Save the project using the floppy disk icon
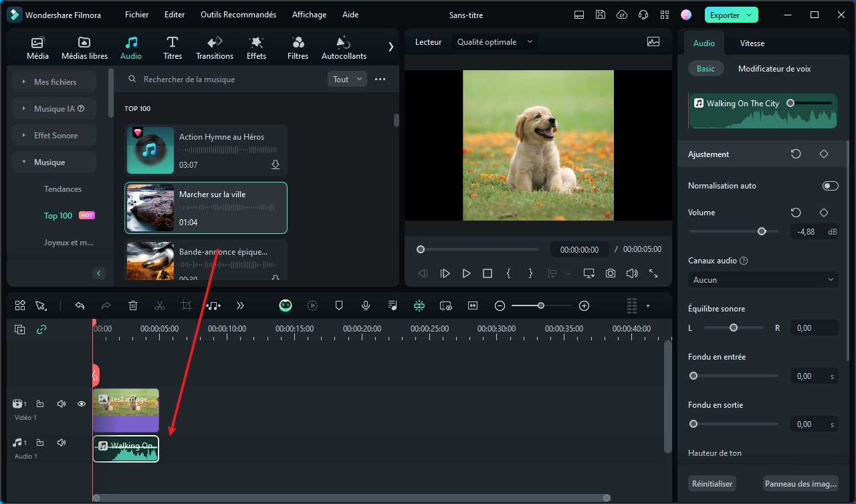 [x=601, y=15]
